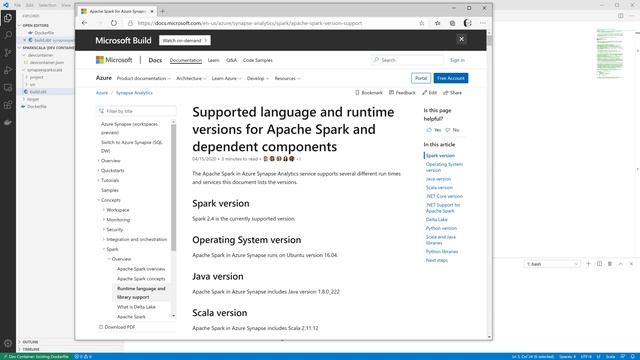
Task: Add new terminal in VS Code panel
Action: click(589, 264)
